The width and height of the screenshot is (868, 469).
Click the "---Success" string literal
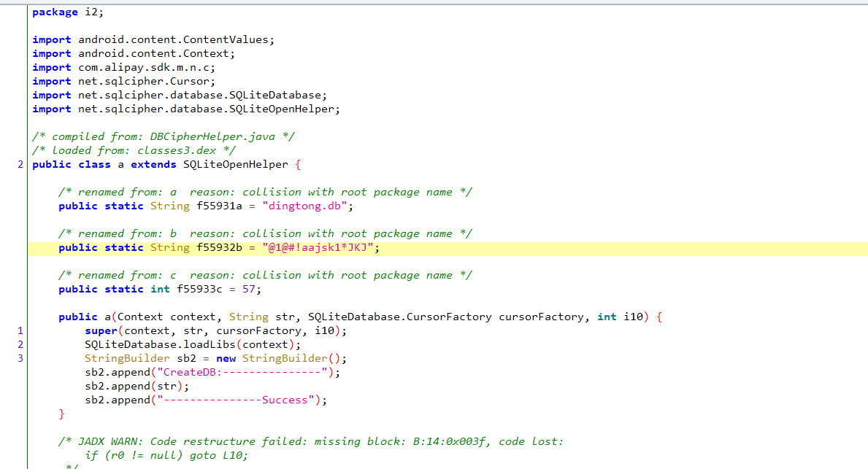(x=236, y=400)
